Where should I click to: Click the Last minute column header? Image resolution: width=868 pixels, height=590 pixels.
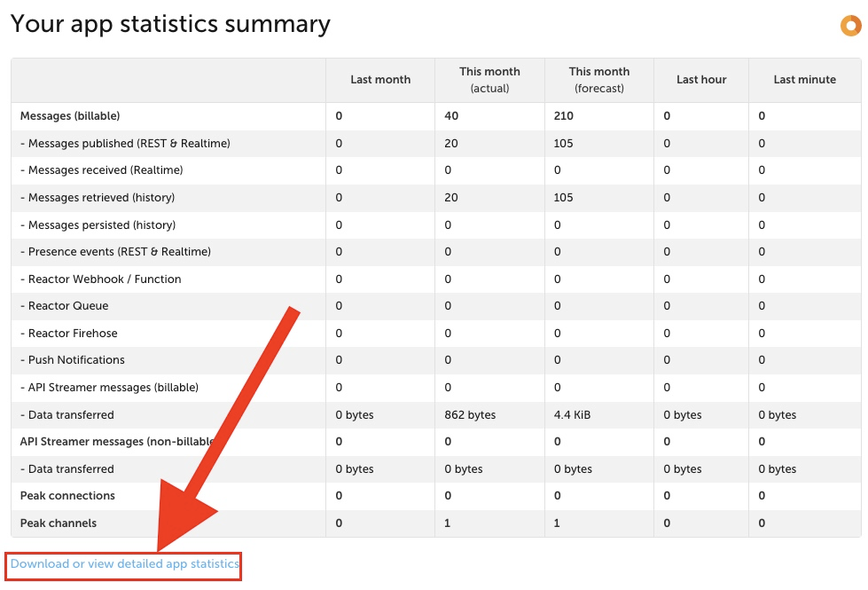(x=805, y=80)
